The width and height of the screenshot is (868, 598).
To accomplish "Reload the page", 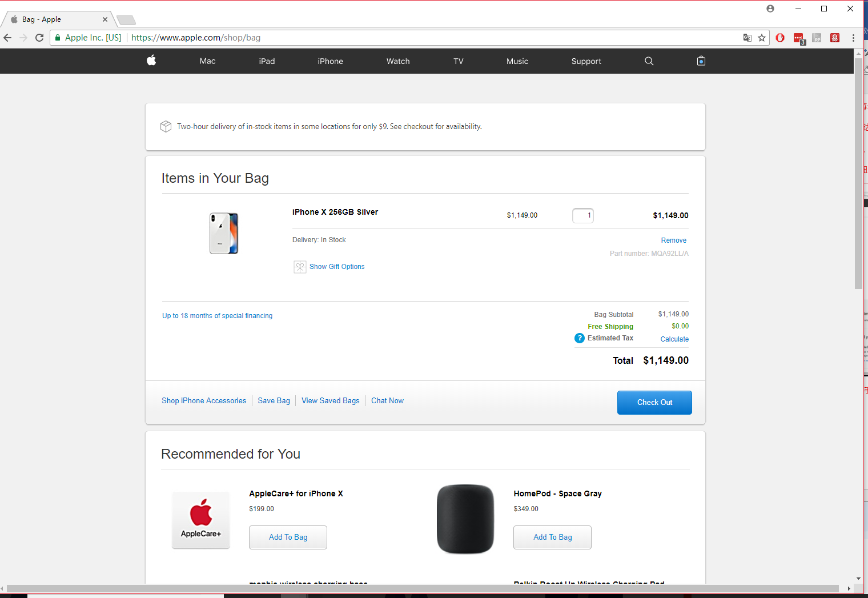I will click(39, 38).
